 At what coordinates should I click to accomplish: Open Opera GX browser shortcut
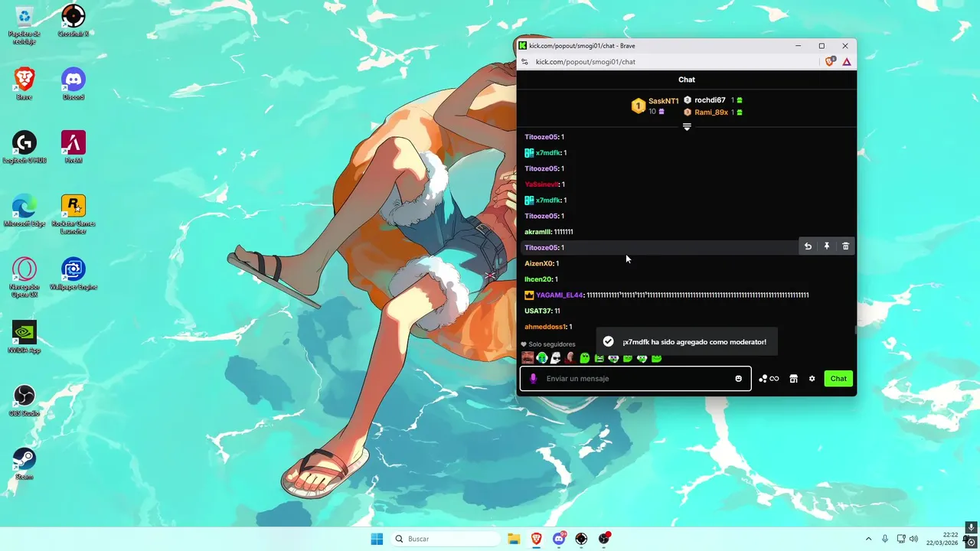pyautogui.click(x=24, y=277)
